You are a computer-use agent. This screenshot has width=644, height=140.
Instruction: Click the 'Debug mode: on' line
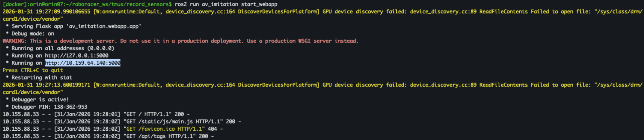(x=32, y=34)
